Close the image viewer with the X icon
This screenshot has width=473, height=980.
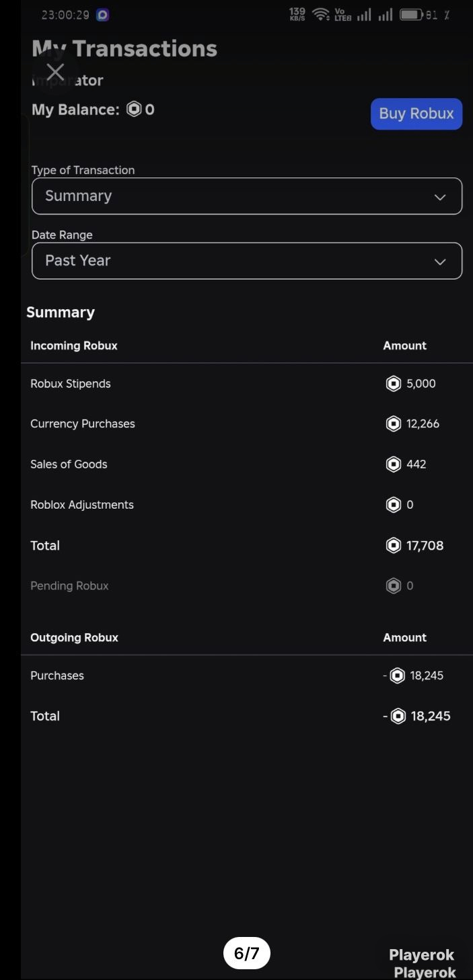[x=55, y=73]
